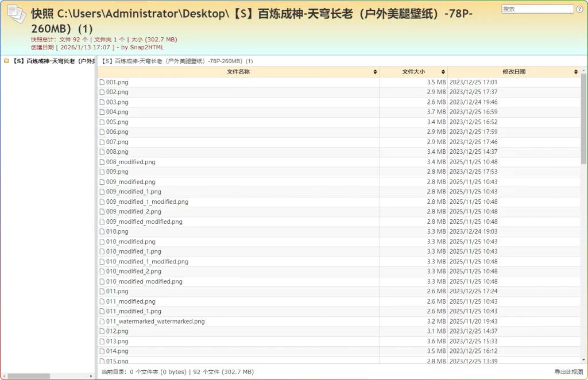
Task: Click the file icon beside 015.png
Action: pyautogui.click(x=102, y=360)
